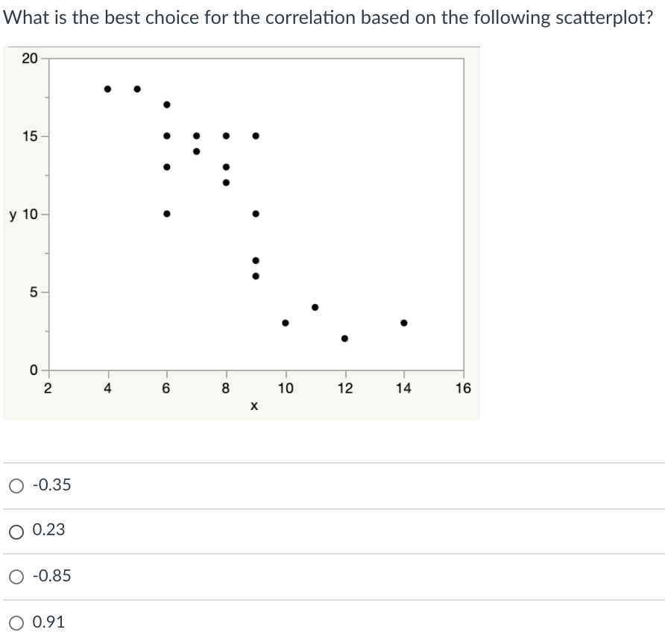The height and width of the screenshot is (644, 665).
Task: Click the lowest data point near x=12
Action: [x=346, y=338]
